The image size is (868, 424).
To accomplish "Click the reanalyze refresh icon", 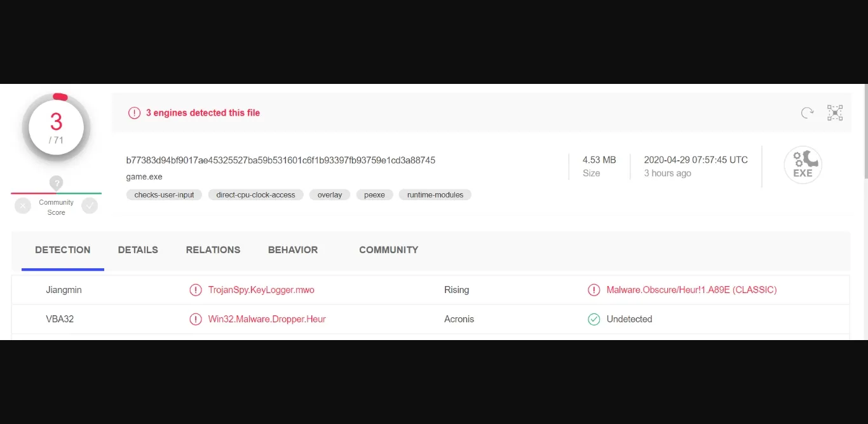I will 807,113.
